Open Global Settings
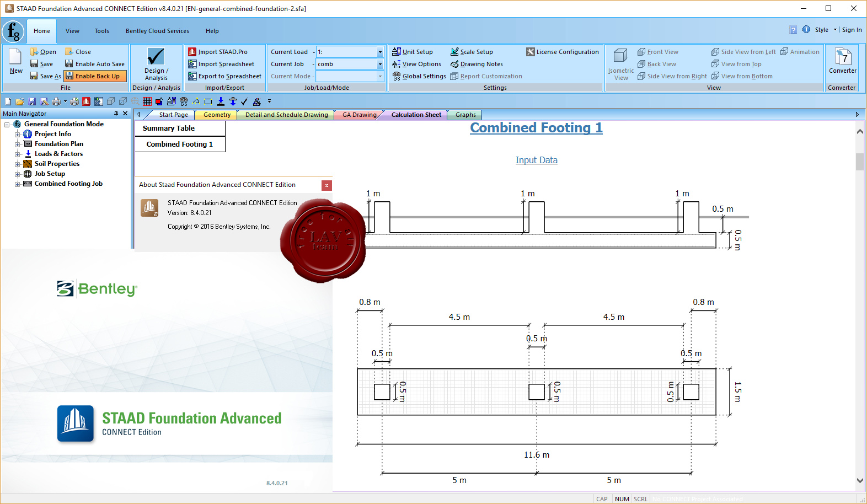The width and height of the screenshot is (867, 504). 419,76
